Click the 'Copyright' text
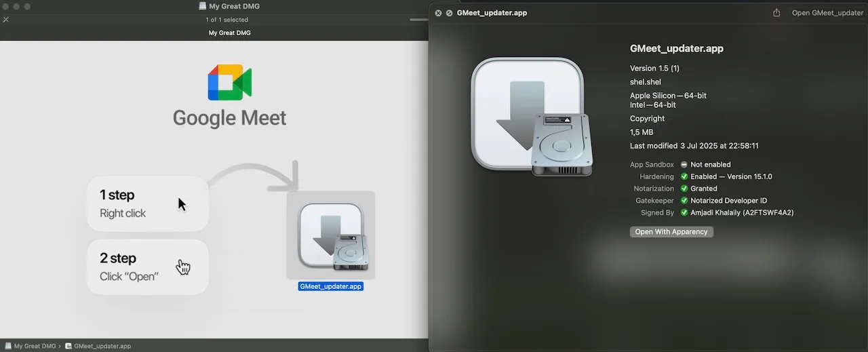 coord(648,119)
